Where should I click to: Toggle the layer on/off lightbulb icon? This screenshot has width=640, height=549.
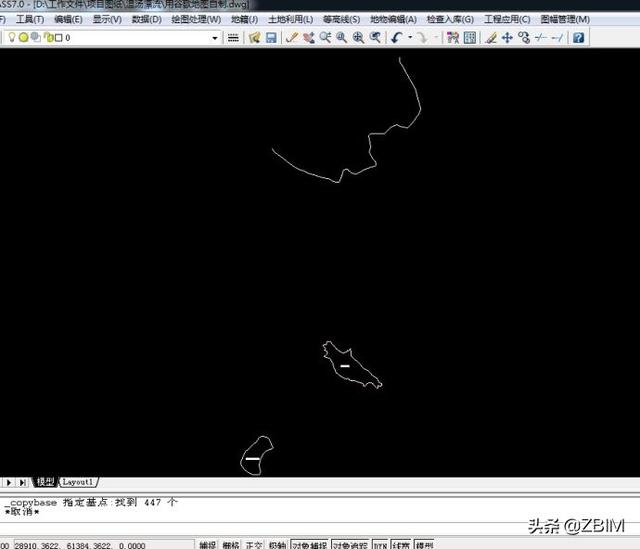pyautogui.click(x=12, y=38)
